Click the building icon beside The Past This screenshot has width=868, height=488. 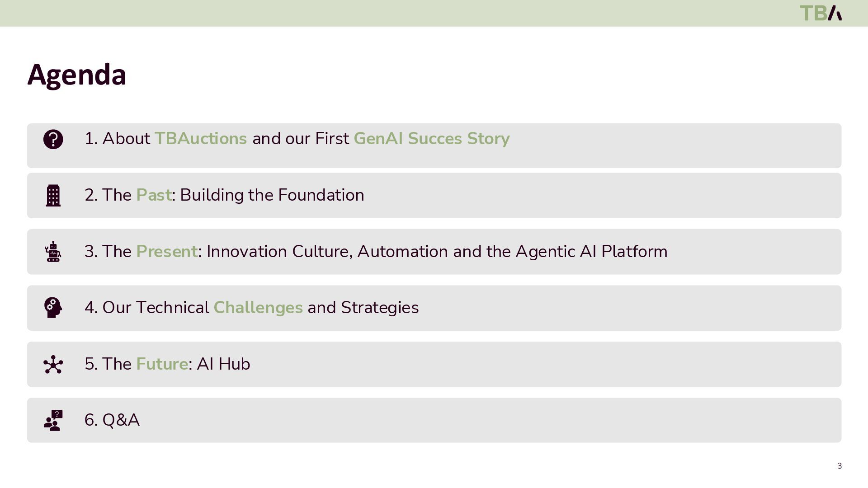point(53,196)
